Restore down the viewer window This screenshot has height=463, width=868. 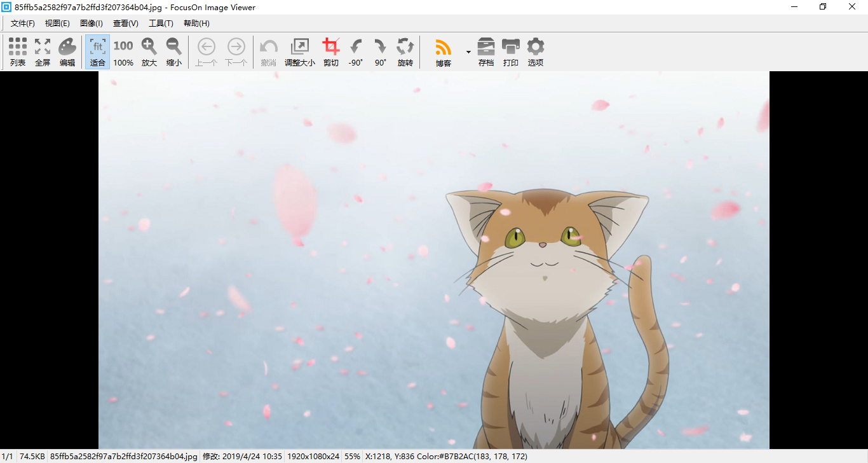(x=823, y=7)
